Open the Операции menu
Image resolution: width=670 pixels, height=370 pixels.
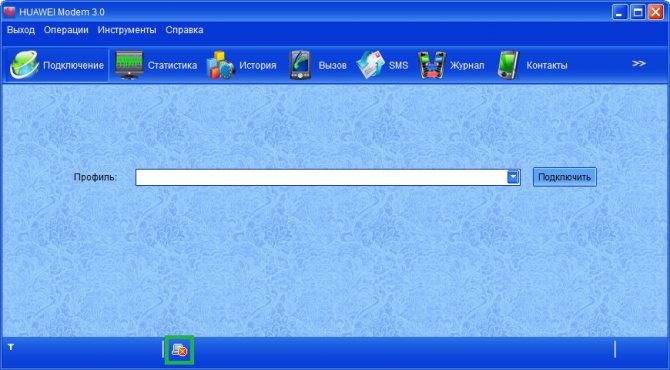(66, 30)
